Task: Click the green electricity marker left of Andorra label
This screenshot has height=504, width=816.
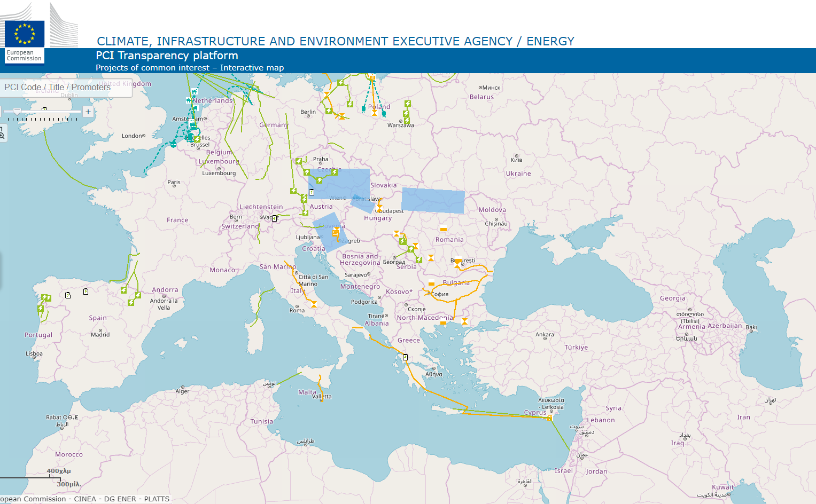Action: pyautogui.click(x=138, y=295)
